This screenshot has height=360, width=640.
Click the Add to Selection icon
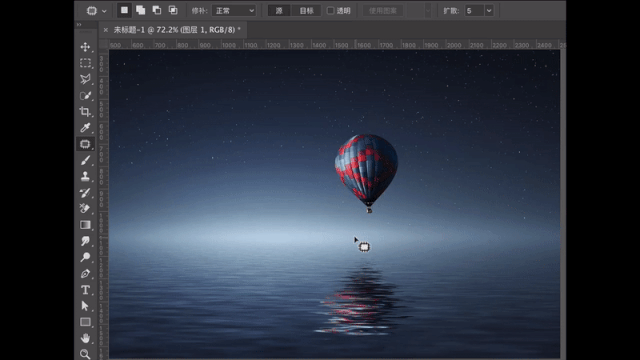pos(140,10)
